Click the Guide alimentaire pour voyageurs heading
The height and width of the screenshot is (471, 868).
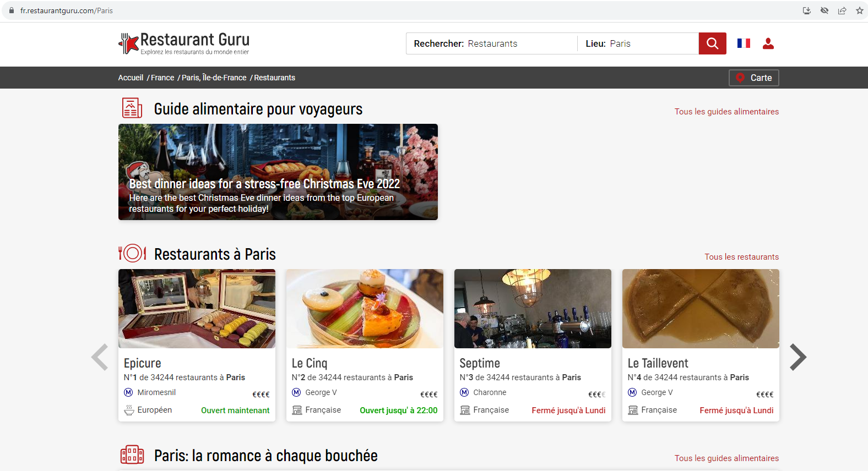(x=258, y=109)
